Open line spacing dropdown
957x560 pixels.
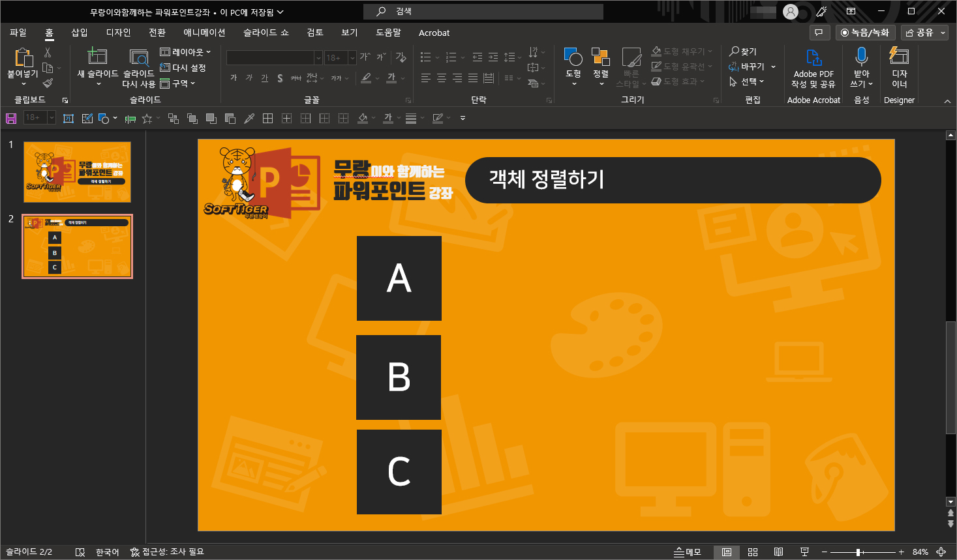coord(512,57)
